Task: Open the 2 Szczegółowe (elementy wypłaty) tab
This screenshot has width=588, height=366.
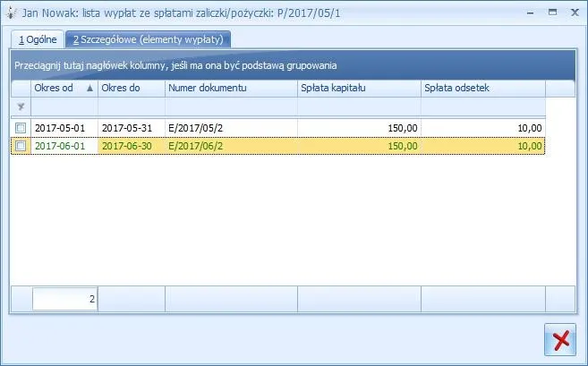Action: pos(150,39)
